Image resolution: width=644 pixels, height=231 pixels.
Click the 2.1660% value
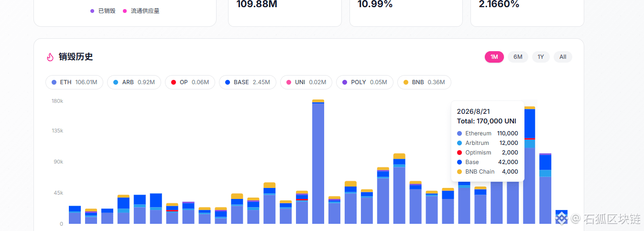[499, 4]
